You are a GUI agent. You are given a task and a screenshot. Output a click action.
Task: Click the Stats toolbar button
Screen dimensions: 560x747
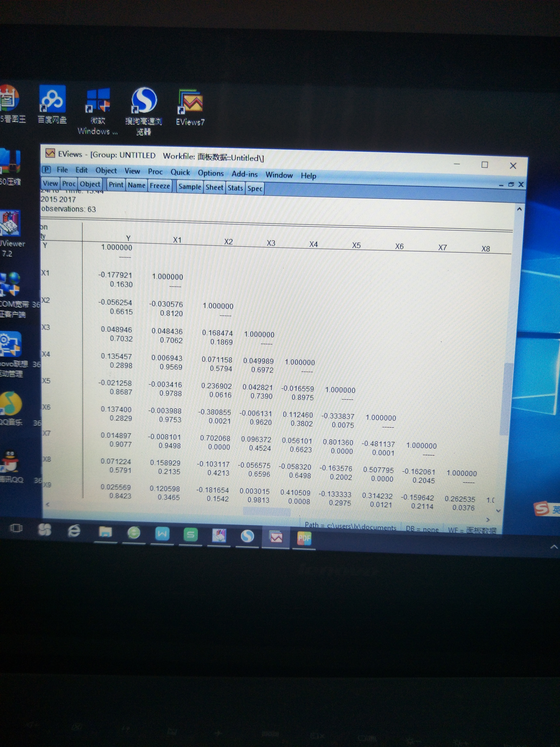point(235,188)
